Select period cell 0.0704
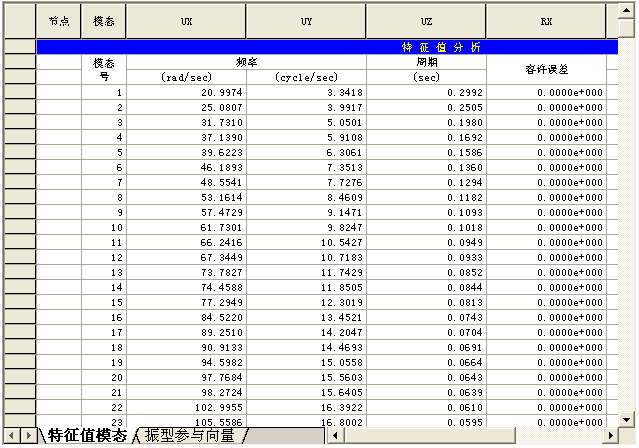The image size is (639, 448). point(426,333)
